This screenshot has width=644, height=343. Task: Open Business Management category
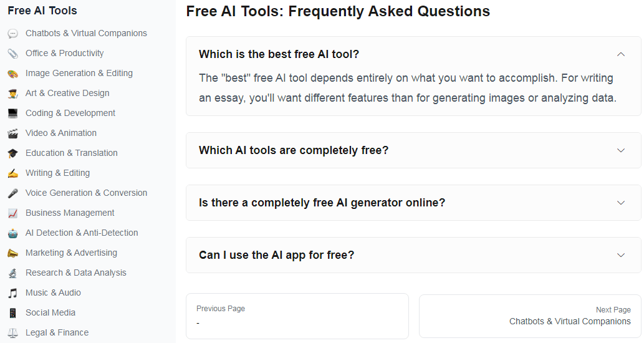70,213
